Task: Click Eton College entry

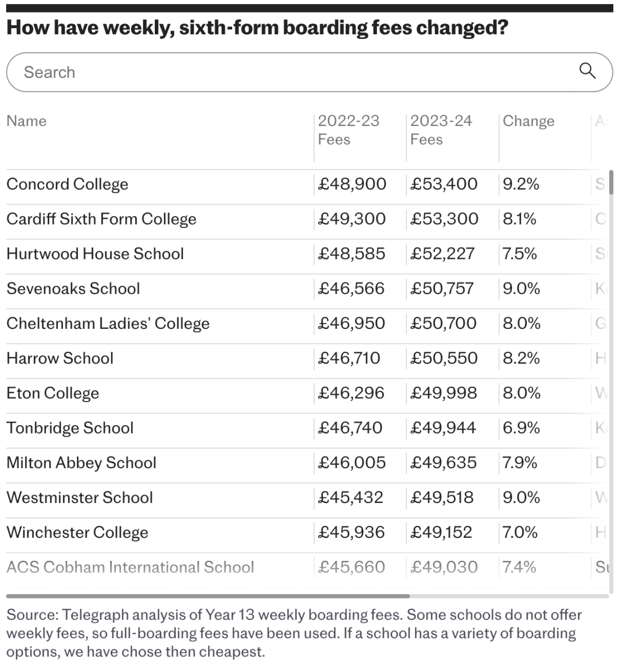Action: click(x=53, y=394)
